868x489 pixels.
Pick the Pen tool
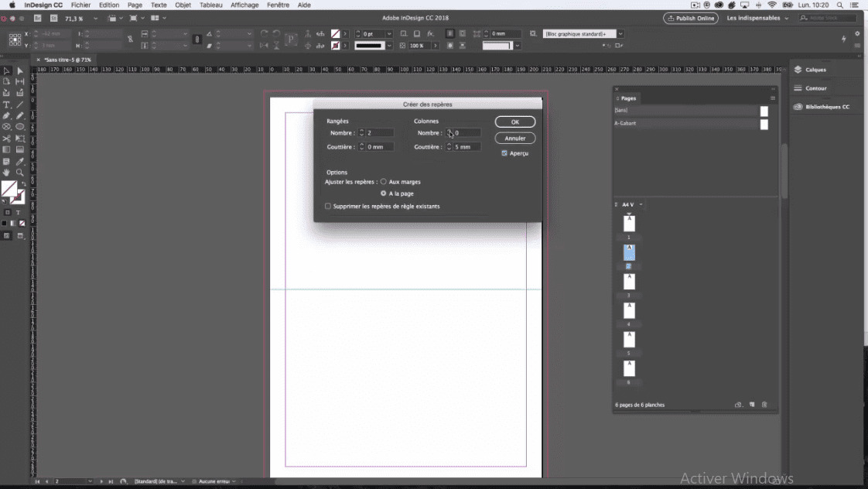pos(5,115)
